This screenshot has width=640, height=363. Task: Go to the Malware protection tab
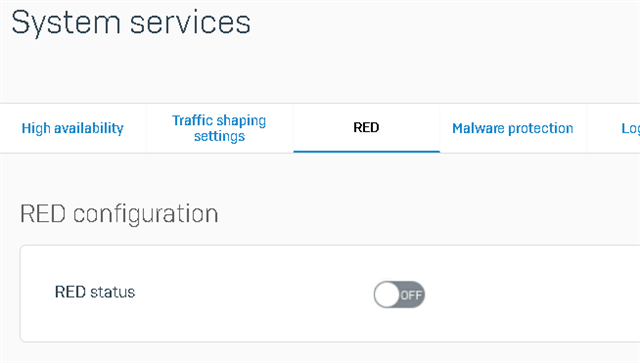[x=513, y=128]
